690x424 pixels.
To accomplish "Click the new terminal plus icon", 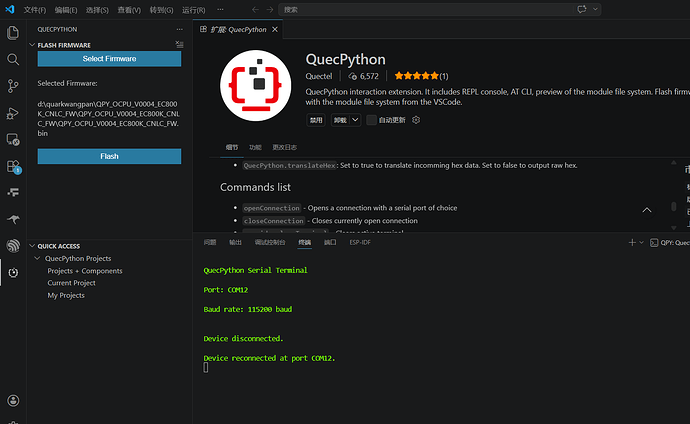I will pos(631,242).
